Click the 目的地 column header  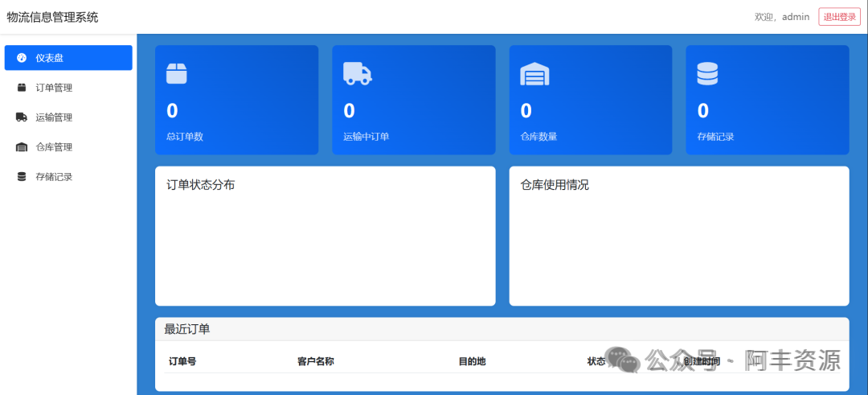coord(473,362)
